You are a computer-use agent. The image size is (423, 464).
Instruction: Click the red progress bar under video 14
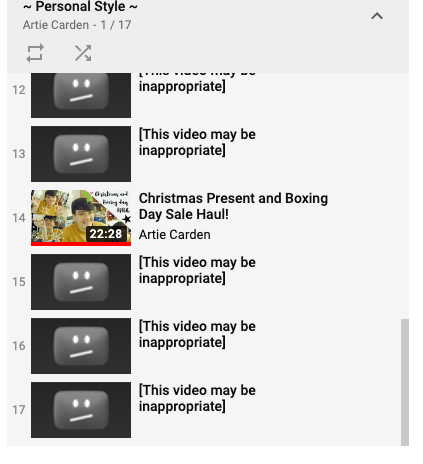(x=81, y=244)
